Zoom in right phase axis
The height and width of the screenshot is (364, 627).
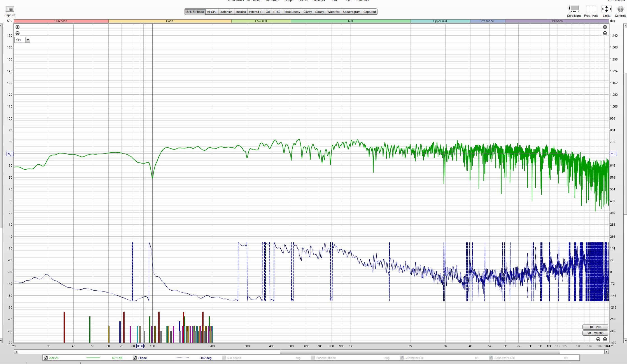tap(605, 27)
